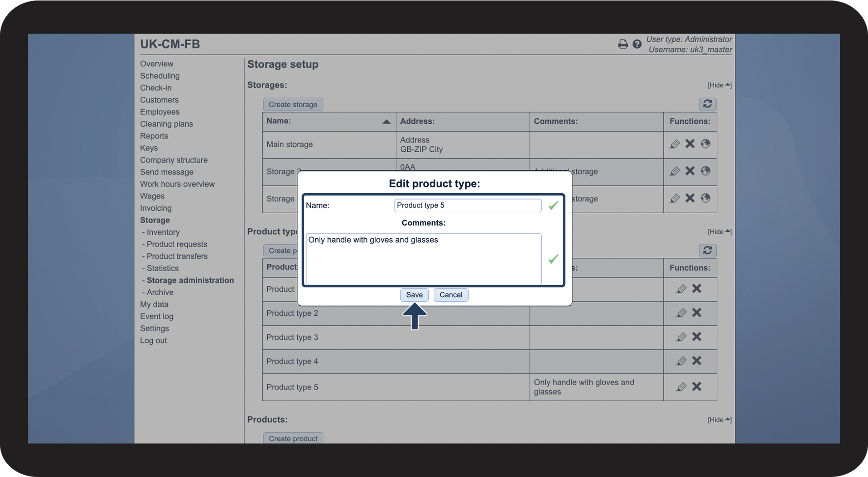
Task: Collapse the Storages section with Hide
Action: (x=720, y=85)
